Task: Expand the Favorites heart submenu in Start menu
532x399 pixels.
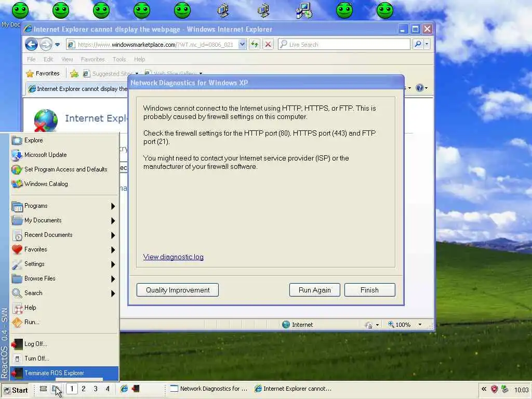Action: pos(64,249)
